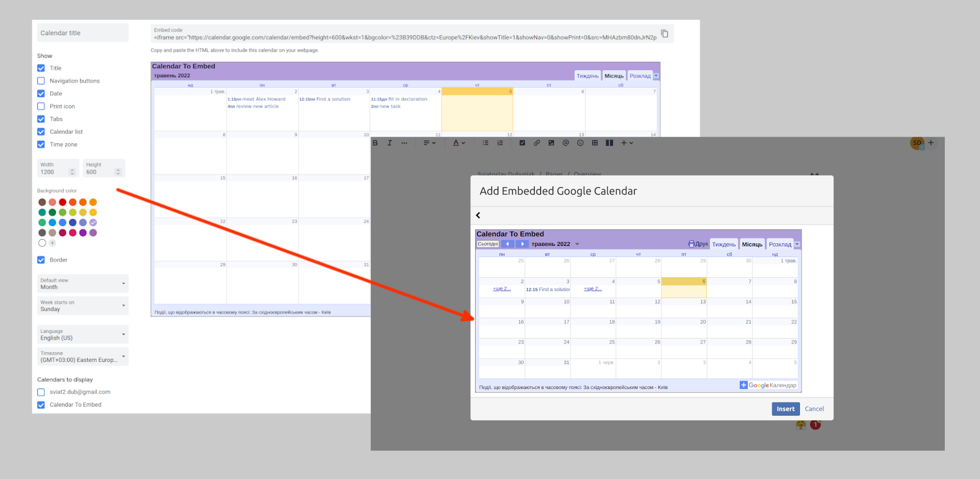The height and width of the screenshot is (479, 980).
Task: Uncheck the Date checkbox
Action: [41, 94]
